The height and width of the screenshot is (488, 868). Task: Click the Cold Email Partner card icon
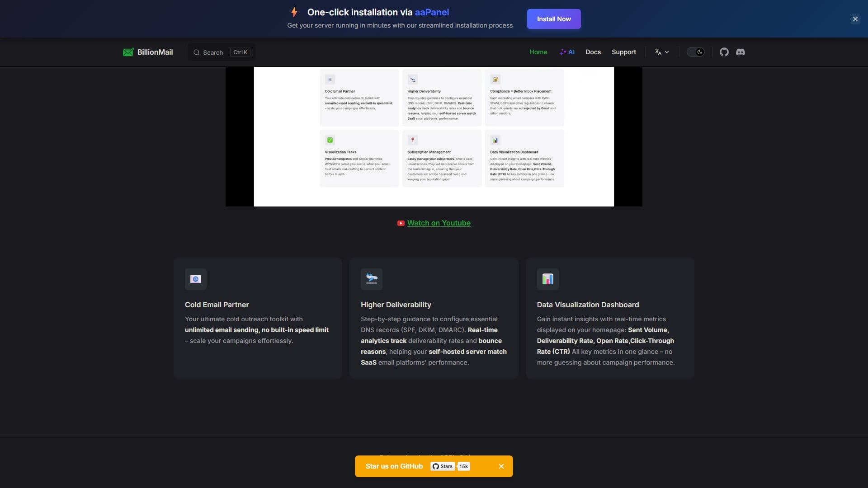tap(196, 279)
